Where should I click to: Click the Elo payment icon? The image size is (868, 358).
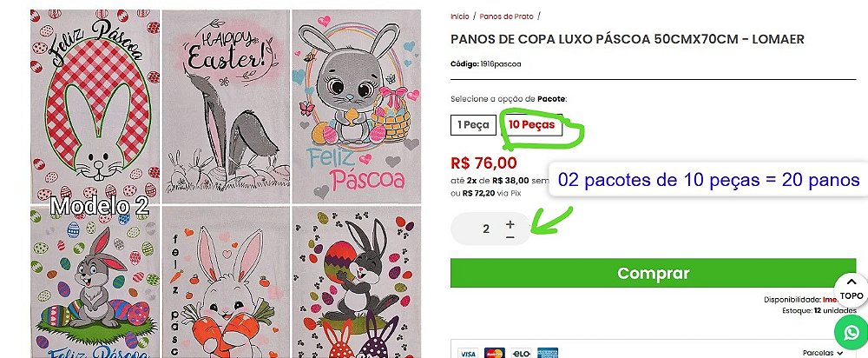(521, 354)
